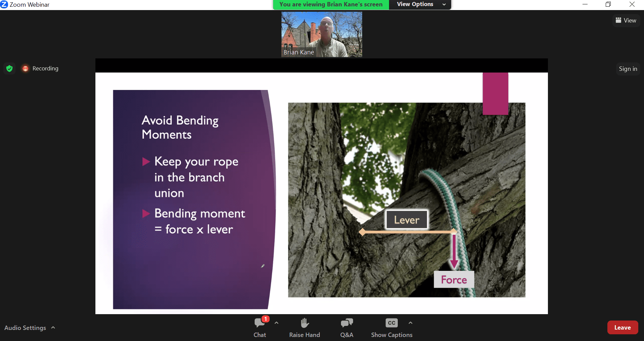This screenshot has width=644, height=341.
Task: Click the unread chat notification badge
Action: (265, 319)
